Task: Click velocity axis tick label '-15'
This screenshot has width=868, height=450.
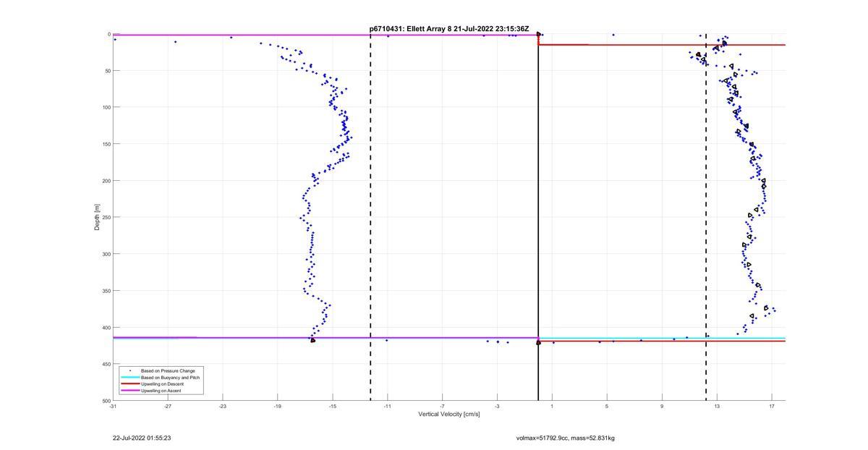Action: pyautogui.click(x=333, y=407)
